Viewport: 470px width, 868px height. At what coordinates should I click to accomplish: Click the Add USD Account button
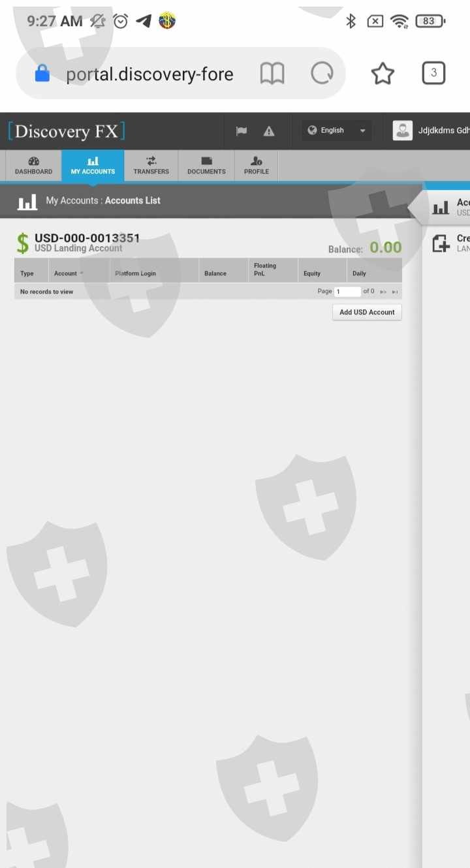click(367, 312)
